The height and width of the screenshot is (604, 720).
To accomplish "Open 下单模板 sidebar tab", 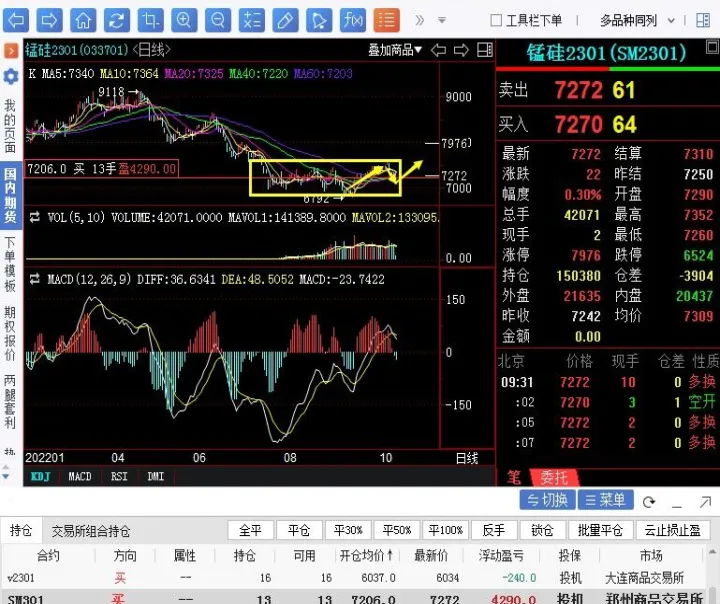I will 10,264.
